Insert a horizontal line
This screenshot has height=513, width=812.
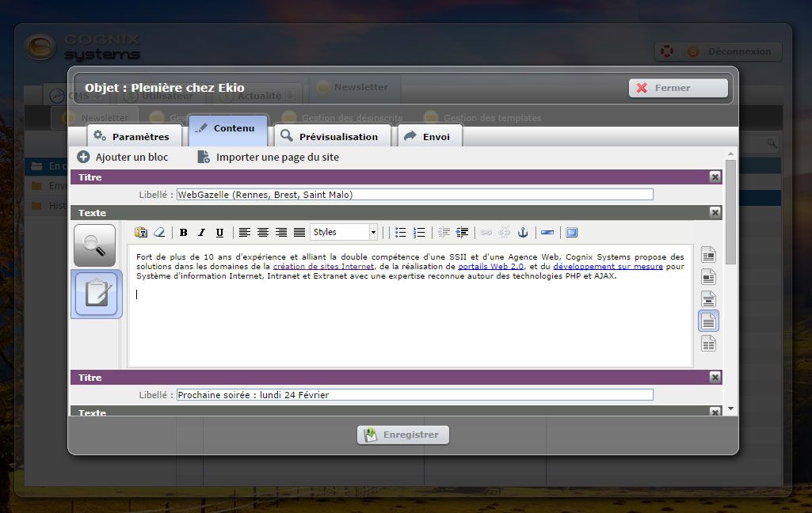[x=547, y=233]
